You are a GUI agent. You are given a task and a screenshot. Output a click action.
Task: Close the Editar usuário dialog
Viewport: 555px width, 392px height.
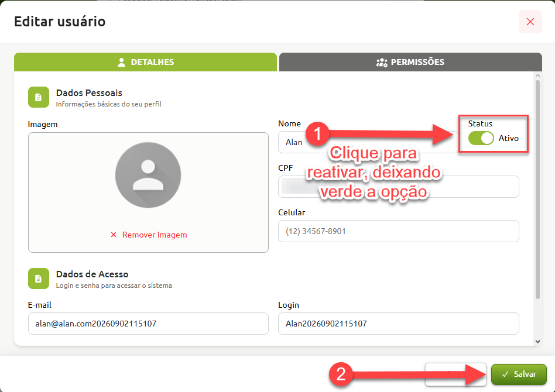click(530, 22)
